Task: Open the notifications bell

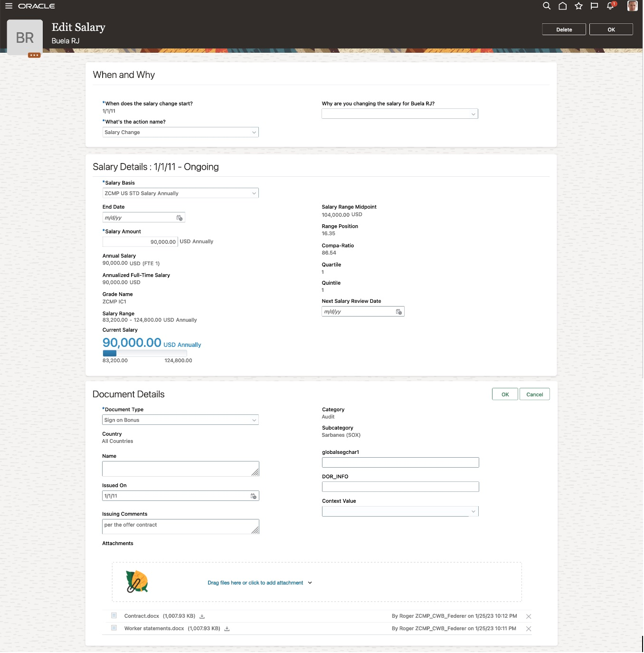Action: pyautogui.click(x=611, y=6)
